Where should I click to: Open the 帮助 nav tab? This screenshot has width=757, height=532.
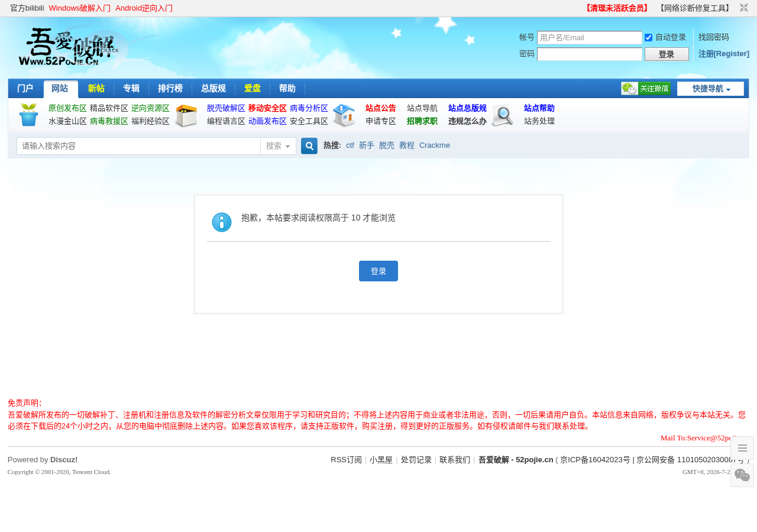point(287,89)
